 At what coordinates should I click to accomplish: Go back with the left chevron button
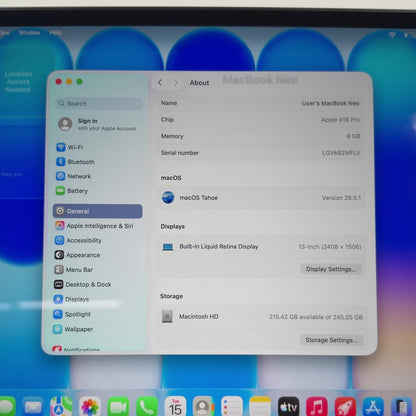[160, 82]
